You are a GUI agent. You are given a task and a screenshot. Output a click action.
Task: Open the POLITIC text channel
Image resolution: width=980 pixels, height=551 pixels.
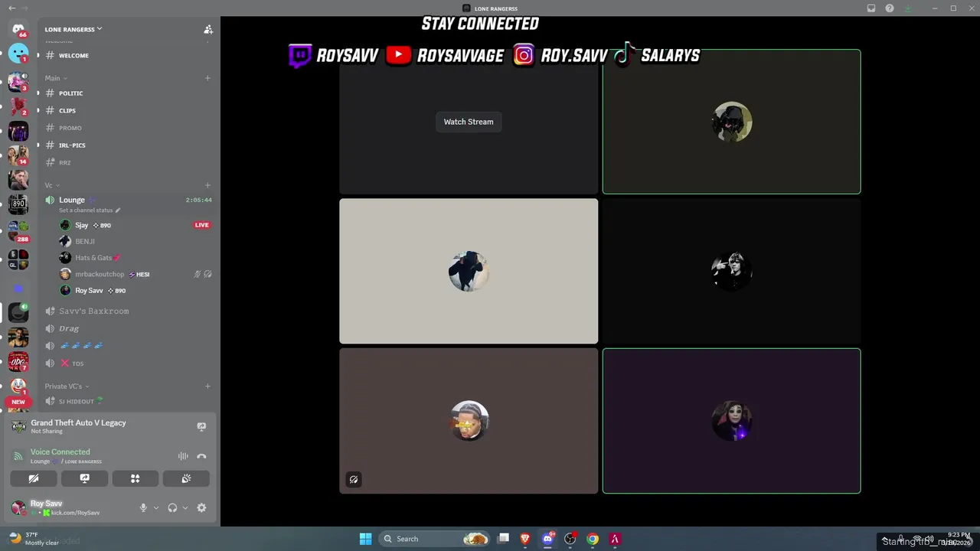128,93
